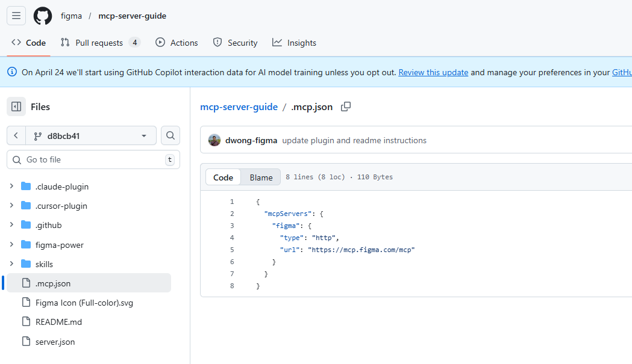Click the "type" key on line 4
This screenshot has height=364, width=632.
click(292, 238)
